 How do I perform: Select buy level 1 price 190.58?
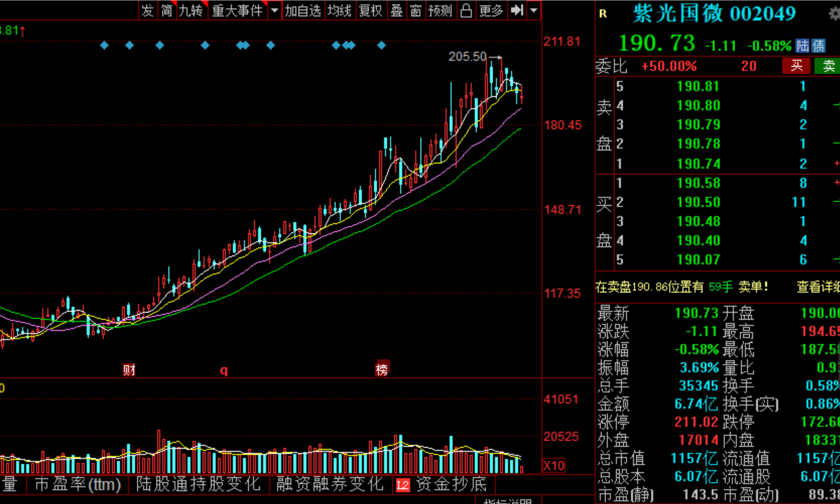[698, 183]
